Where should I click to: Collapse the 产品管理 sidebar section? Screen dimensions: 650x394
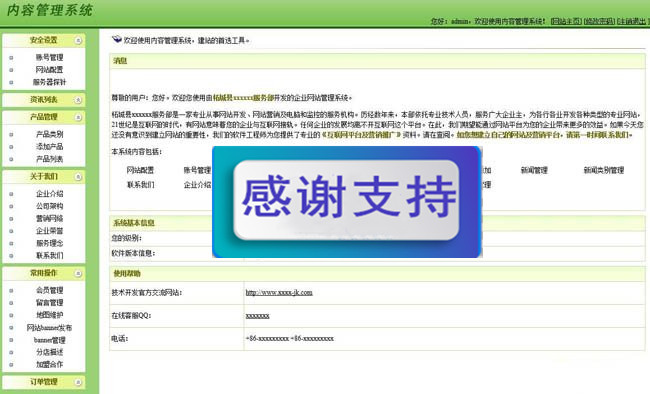78,117
